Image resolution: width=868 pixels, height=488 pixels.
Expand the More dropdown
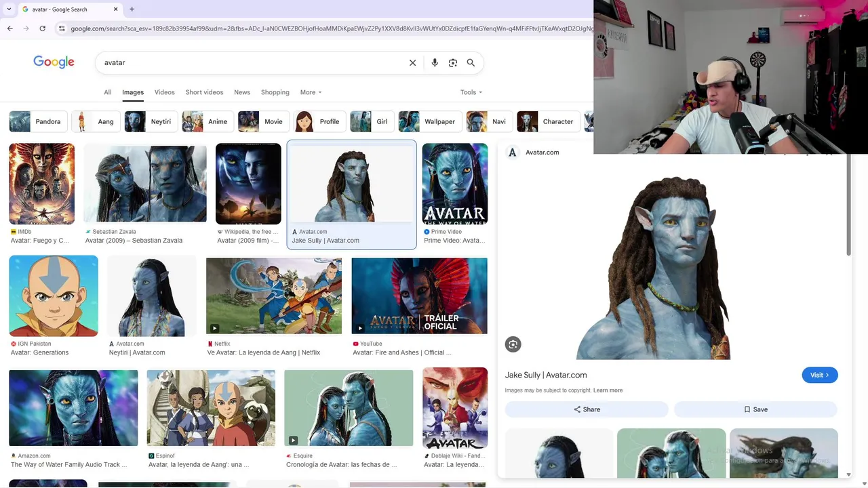click(311, 92)
